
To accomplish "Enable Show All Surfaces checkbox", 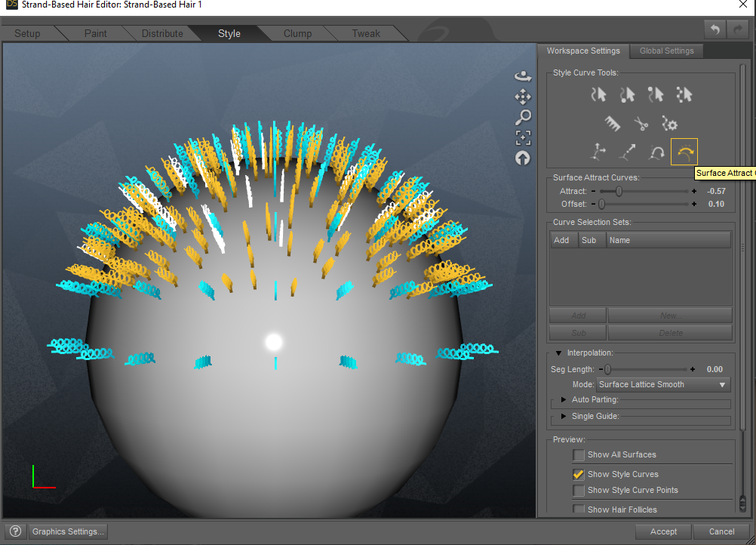I will [579, 455].
